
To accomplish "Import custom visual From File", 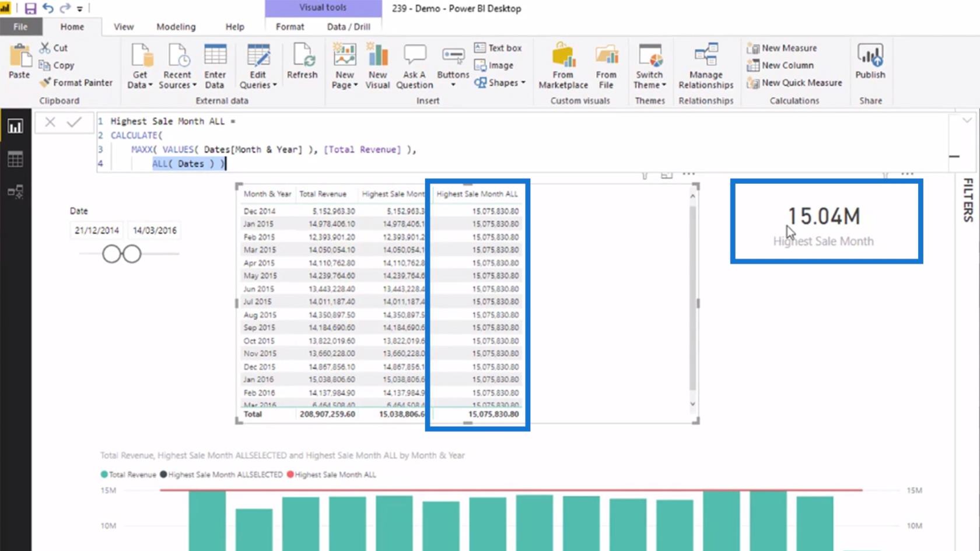I will [x=606, y=66].
